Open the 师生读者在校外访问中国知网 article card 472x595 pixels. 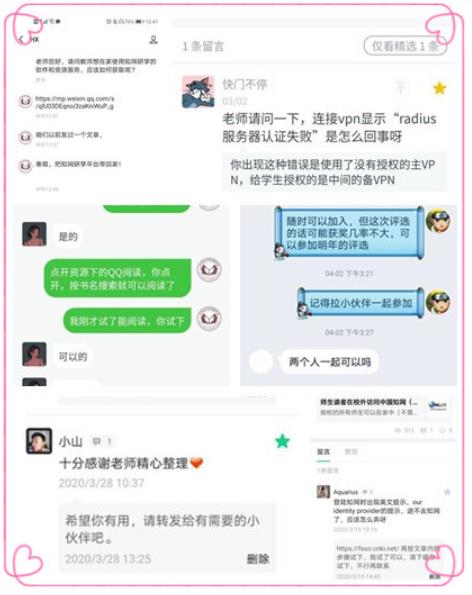point(384,407)
